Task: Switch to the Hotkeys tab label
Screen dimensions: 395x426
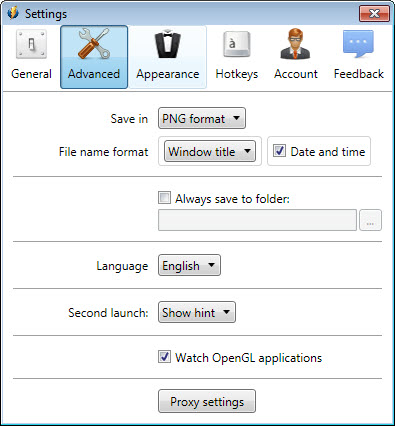Action: [x=237, y=74]
